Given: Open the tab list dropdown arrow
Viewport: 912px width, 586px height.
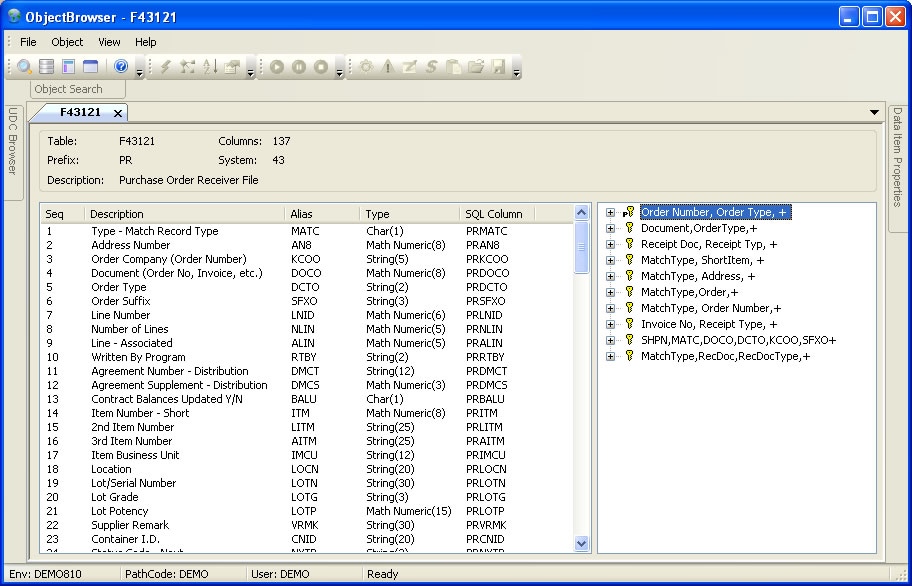Looking at the screenshot, I should pyautogui.click(x=875, y=112).
